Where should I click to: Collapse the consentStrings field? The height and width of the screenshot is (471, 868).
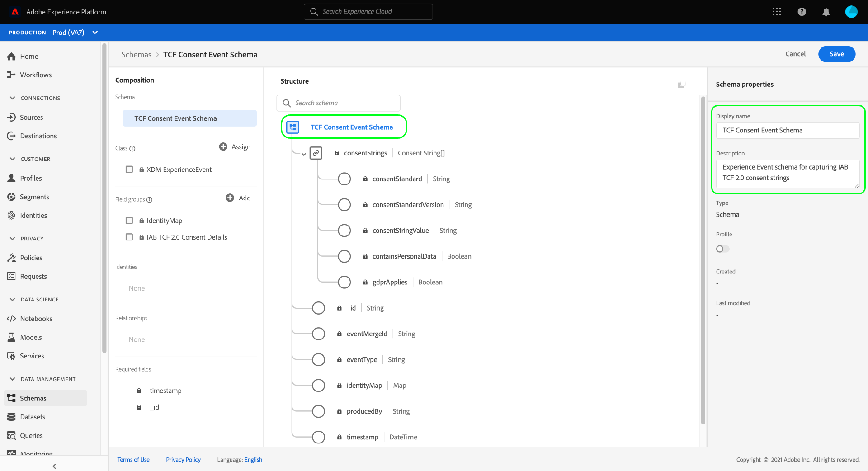(x=304, y=154)
